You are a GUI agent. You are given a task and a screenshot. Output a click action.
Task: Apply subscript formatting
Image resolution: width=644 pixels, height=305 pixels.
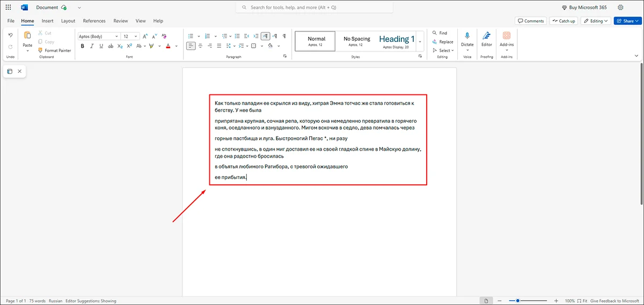[120, 46]
